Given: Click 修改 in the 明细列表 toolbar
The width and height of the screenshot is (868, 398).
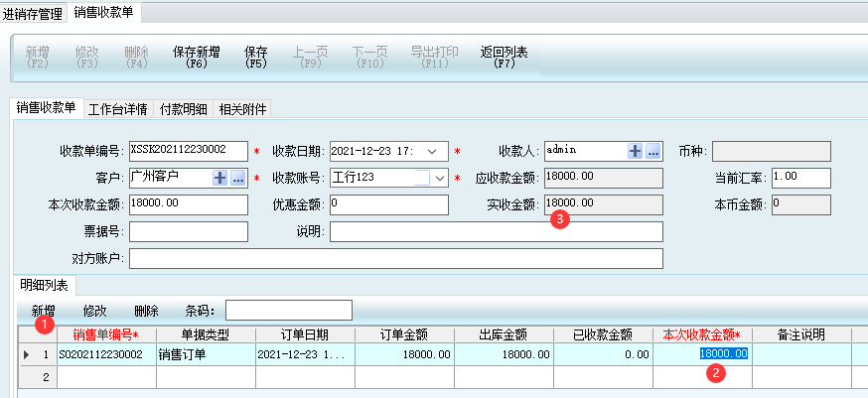Looking at the screenshot, I should pos(95,311).
